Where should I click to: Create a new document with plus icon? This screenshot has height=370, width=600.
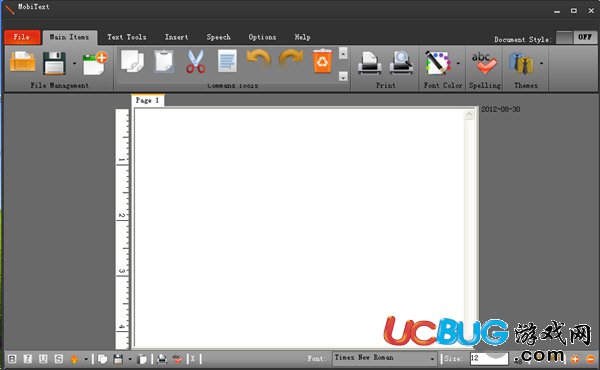[95, 63]
